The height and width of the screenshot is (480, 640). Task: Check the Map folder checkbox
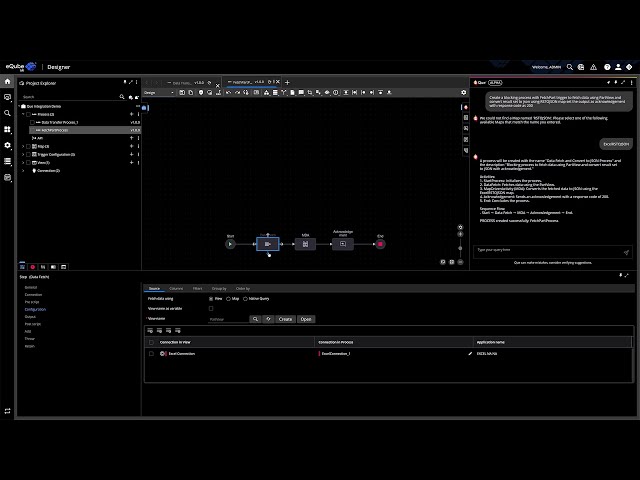[28, 146]
